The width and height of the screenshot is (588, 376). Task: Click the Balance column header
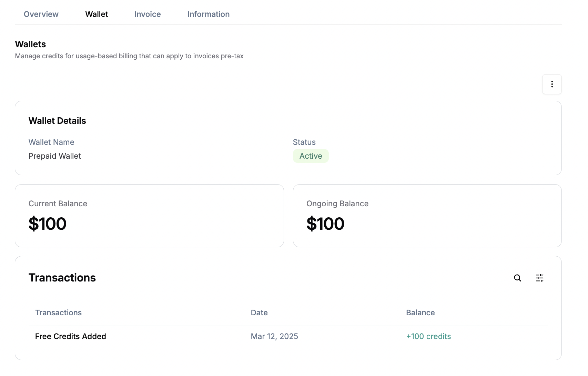tap(420, 313)
